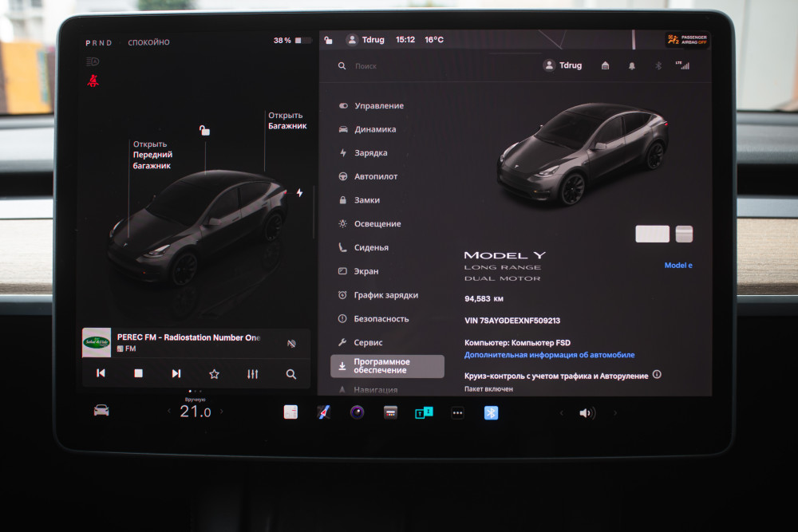Tap info icon next to Круиз-контроль
The image size is (798, 532).
657,375
